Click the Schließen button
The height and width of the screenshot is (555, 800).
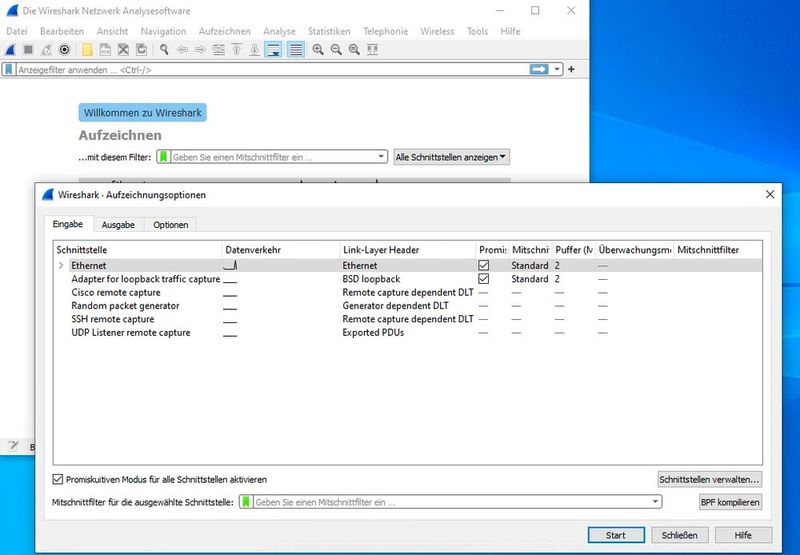click(679, 535)
